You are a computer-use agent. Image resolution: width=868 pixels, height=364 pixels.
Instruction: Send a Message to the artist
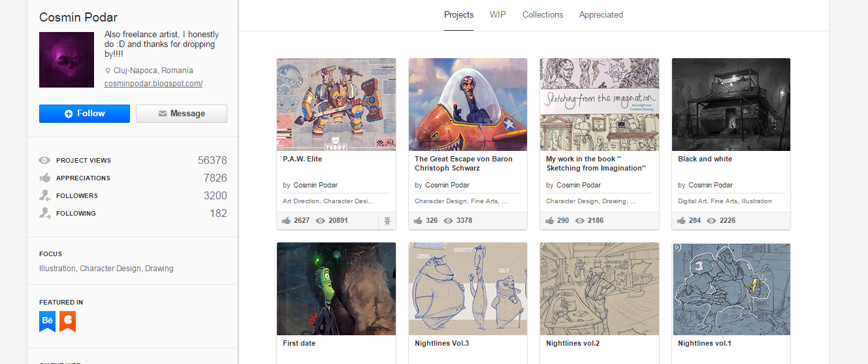181,114
